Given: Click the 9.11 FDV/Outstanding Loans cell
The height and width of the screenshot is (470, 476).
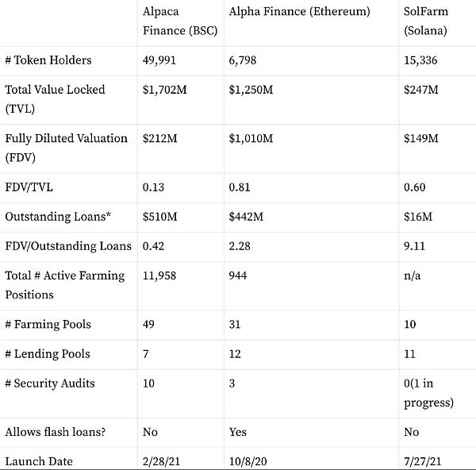Looking at the screenshot, I should pyautogui.click(x=414, y=246).
